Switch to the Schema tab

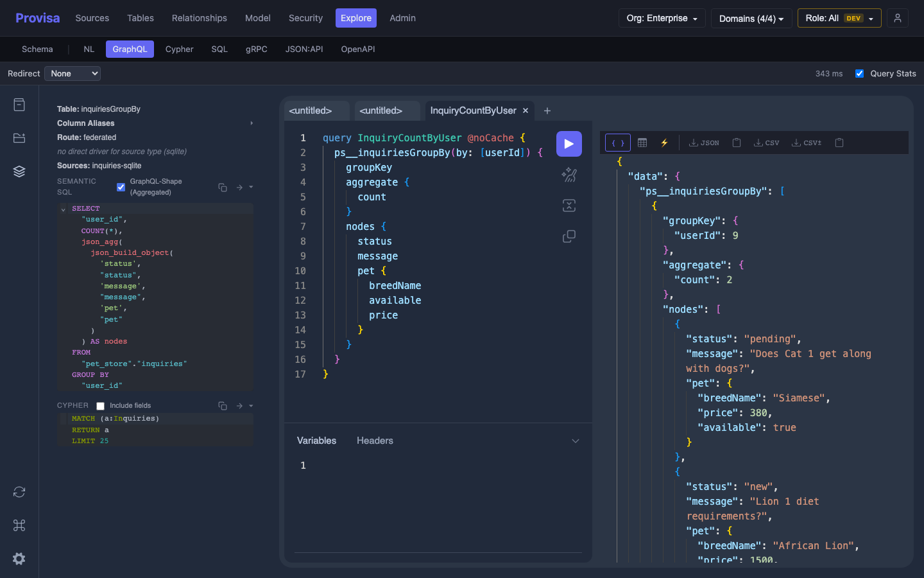[x=37, y=49]
